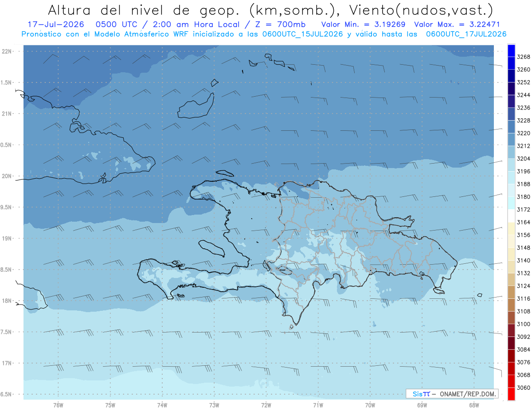The height and width of the screenshot is (411, 532).
Task: Click the 71W longitude axis label
Action: click(318, 405)
